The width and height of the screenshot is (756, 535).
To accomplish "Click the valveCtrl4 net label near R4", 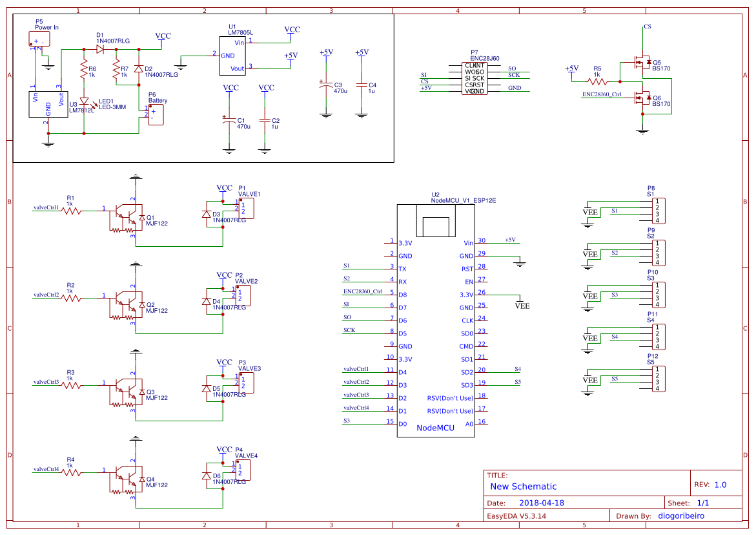I will [46, 469].
